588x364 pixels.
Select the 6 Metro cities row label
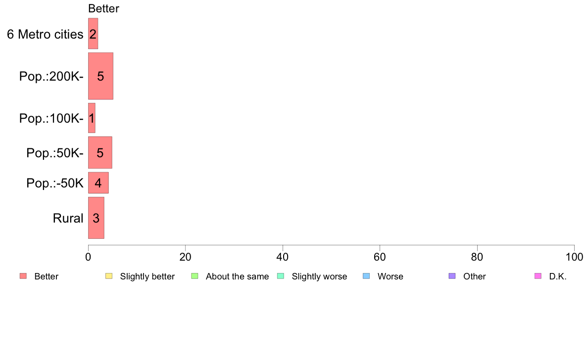tap(45, 34)
